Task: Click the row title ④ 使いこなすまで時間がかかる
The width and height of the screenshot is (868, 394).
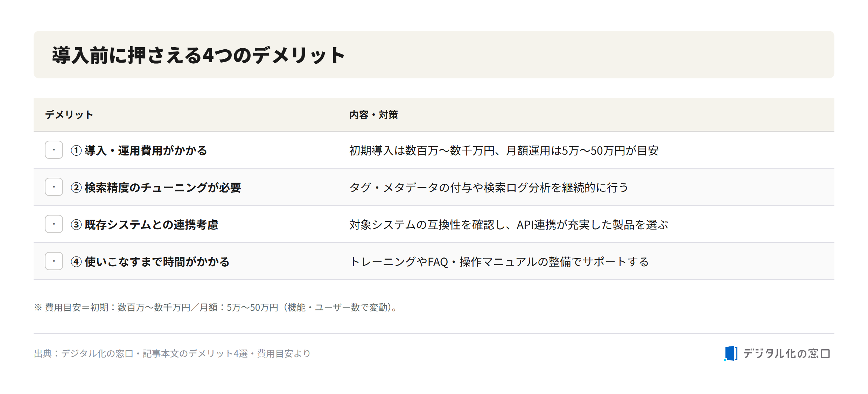Action: tap(150, 262)
